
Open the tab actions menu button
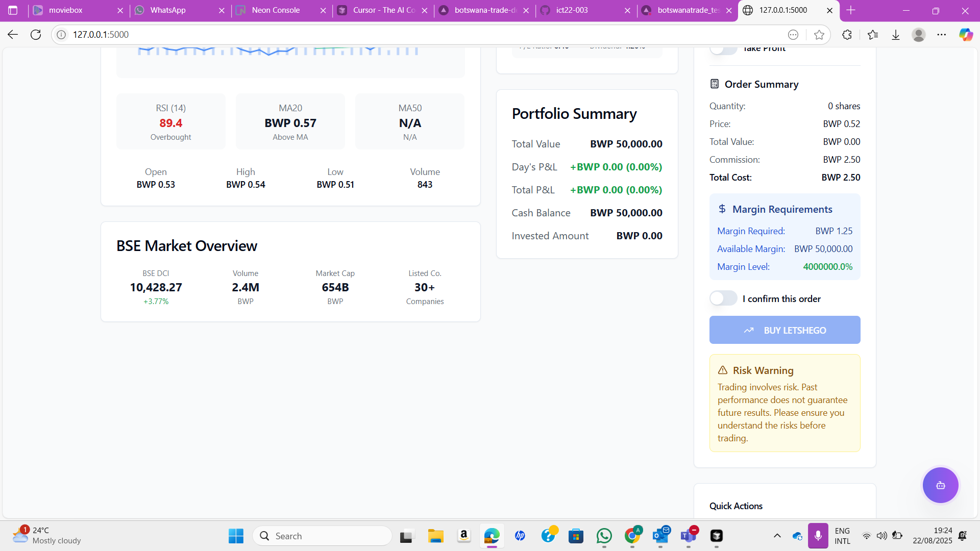click(13, 10)
